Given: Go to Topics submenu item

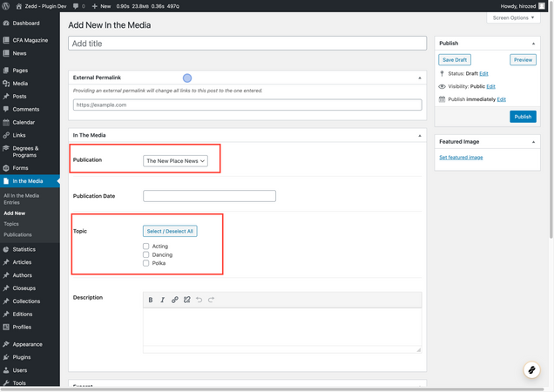Looking at the screenshot, I should pos(11,224).
